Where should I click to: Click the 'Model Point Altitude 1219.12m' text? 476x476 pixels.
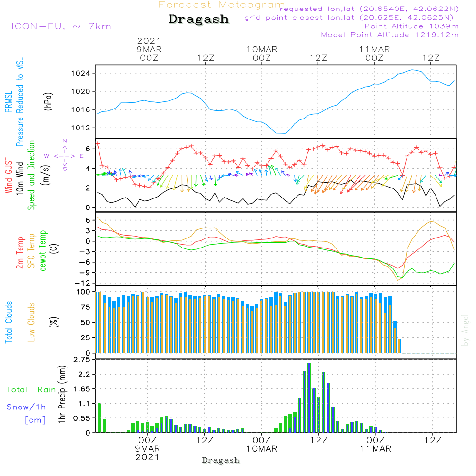tap(390, 35)
